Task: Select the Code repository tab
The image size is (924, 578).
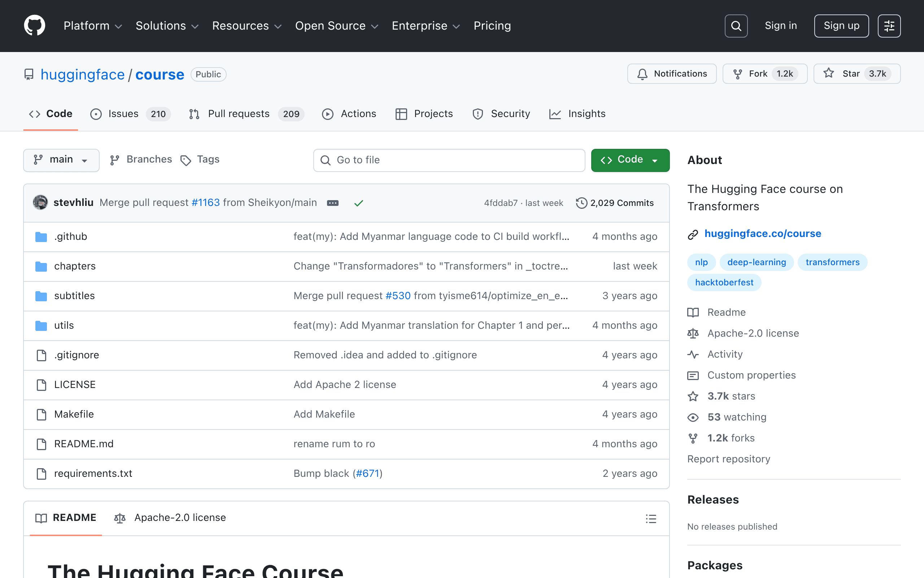Action: click(x=51, y=114)
